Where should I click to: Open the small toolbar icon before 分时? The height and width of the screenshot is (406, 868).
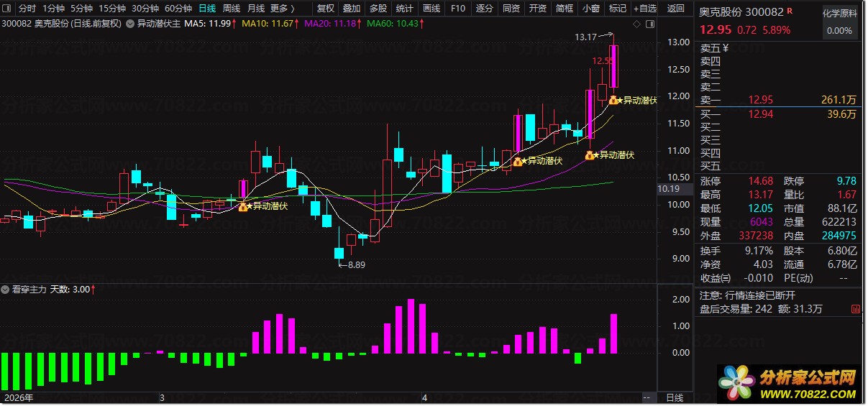(8, 9)
